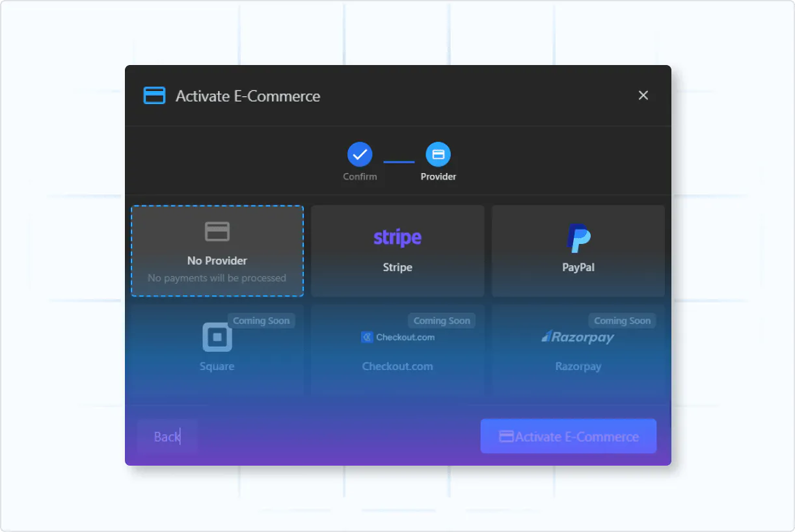Close the Activate E-Commerce dialog
The width and height of the screenshot is (795, 532).
643,96
